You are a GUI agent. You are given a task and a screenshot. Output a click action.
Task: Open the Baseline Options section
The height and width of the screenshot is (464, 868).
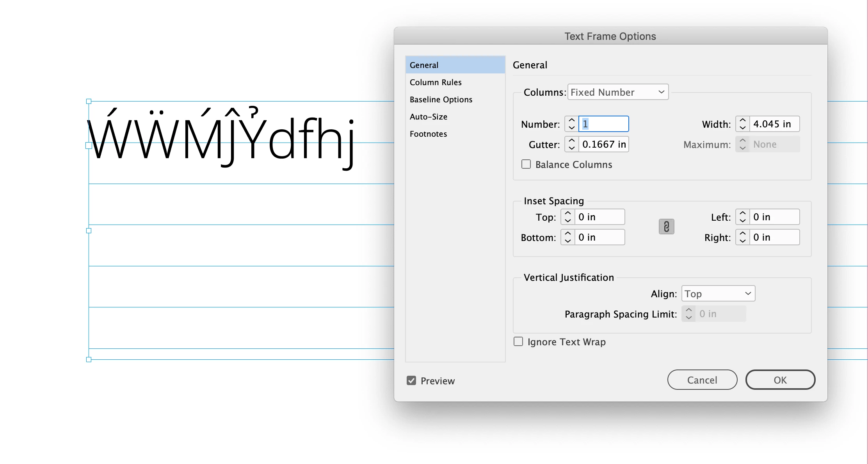(441, 100)
